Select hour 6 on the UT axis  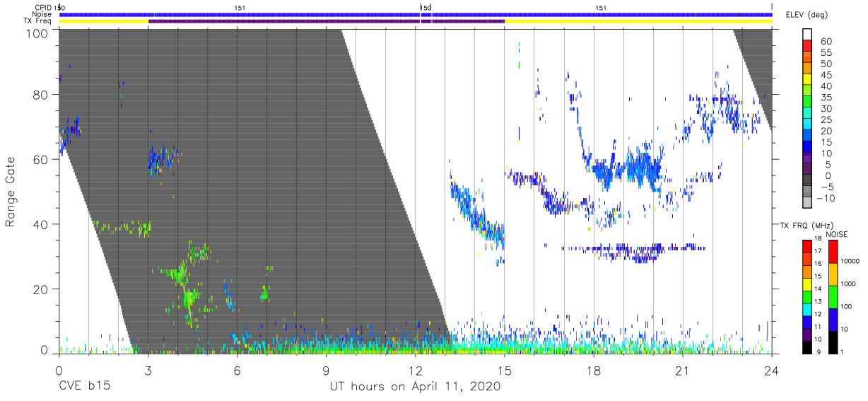pyautogui.click(x=237, y=371)
